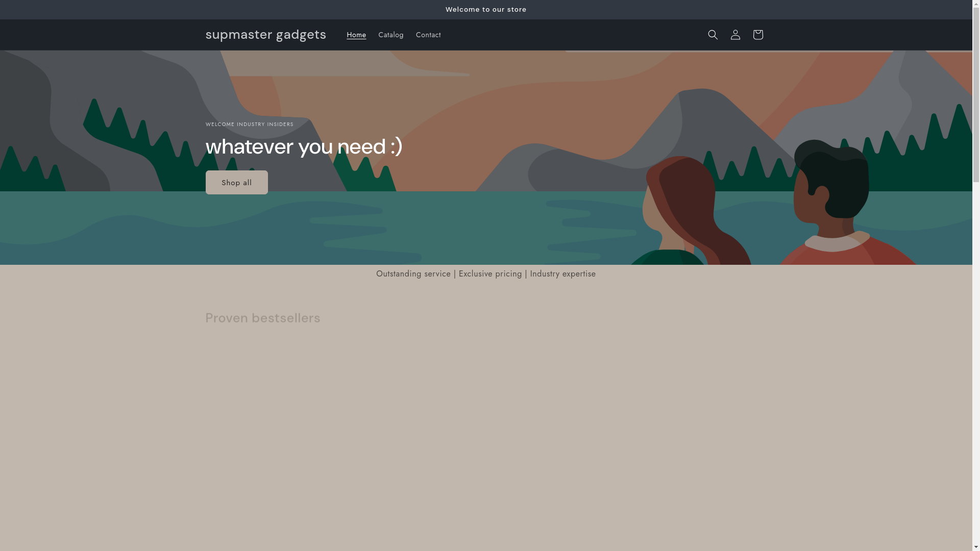Open the shopping cart icon
980x551 pixels.
point(757,35)
